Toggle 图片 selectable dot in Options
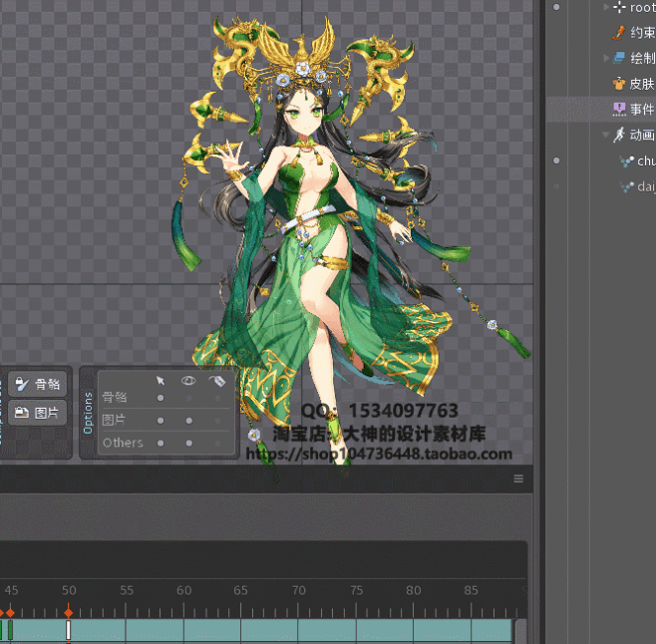Viewport: 656px width, 644px height. (161, 420)
